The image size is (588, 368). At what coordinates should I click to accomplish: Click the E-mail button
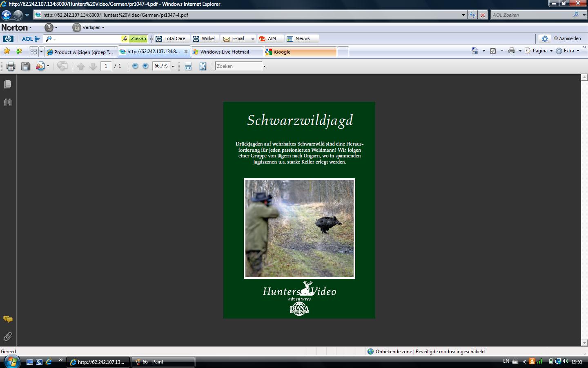point(234,38)
